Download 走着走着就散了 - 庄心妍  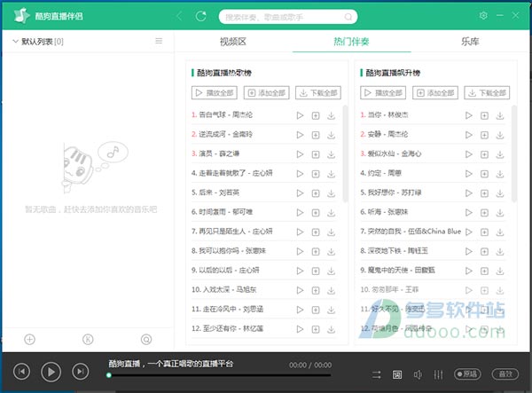(331, 174)
